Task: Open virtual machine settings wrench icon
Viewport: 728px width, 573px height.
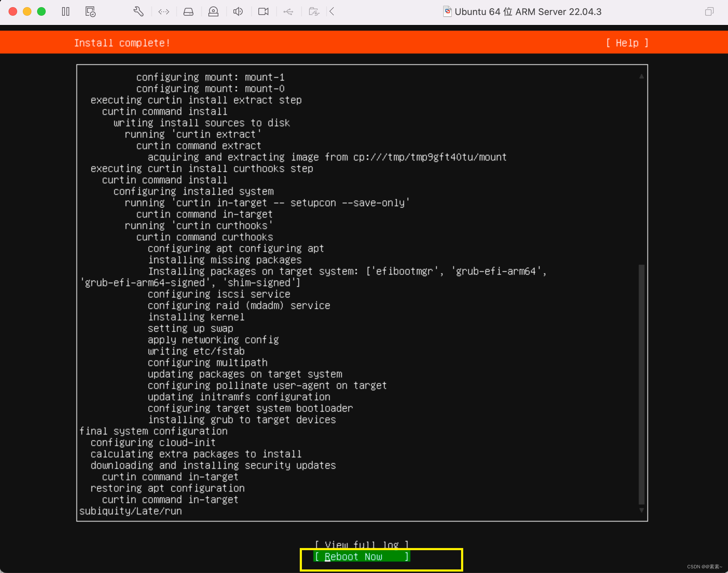Action: (138, 12)
